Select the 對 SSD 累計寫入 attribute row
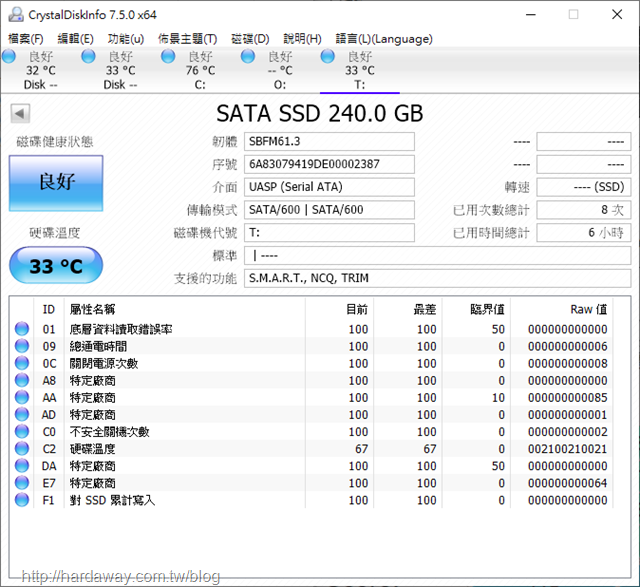Screen dimensions: 640x587 coord(311,500)
